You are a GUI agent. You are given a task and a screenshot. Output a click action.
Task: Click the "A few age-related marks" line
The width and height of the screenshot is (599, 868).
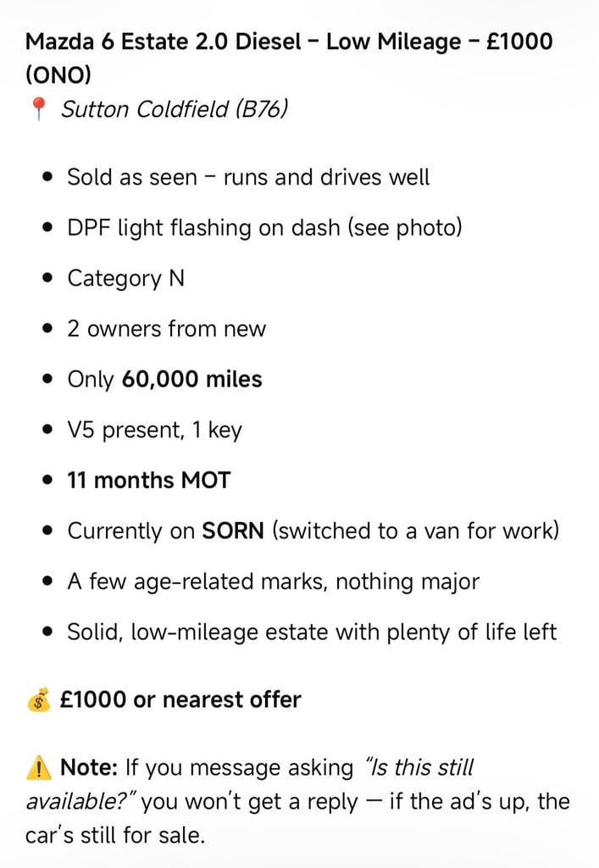[273, 581]
